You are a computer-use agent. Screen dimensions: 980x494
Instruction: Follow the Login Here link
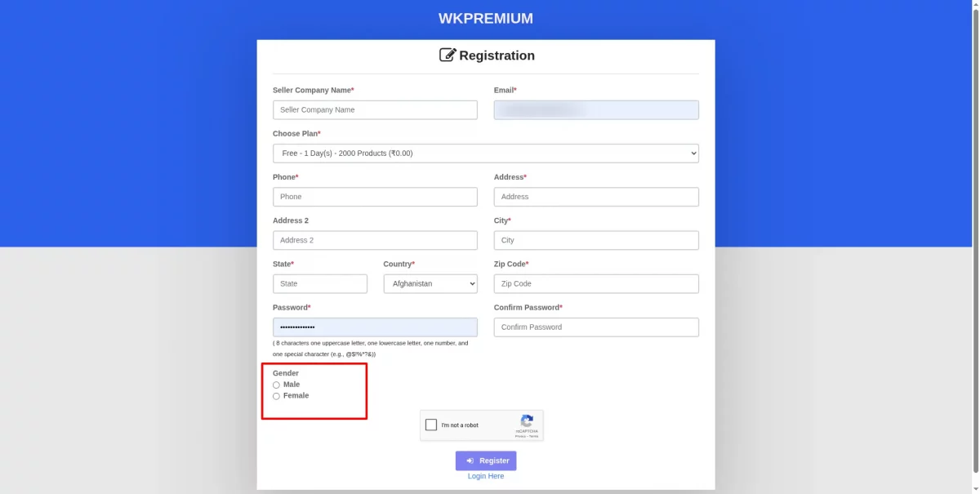point(486,476)
